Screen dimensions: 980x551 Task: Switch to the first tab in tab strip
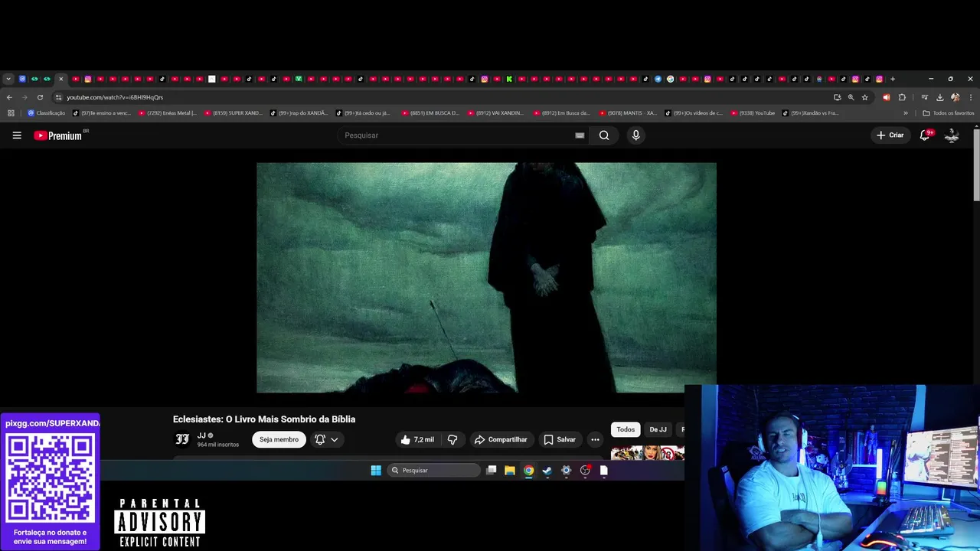point(22,79)
